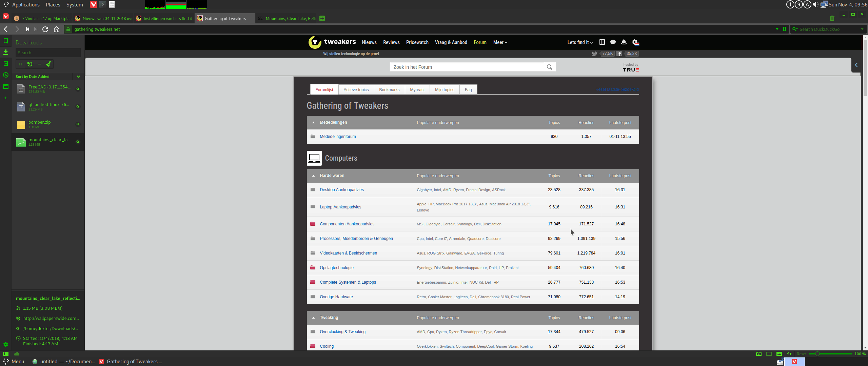Screen dimensions: 868x366
Task: Open the Bookmarks panel in sidebar
Action: coord(6,41)
